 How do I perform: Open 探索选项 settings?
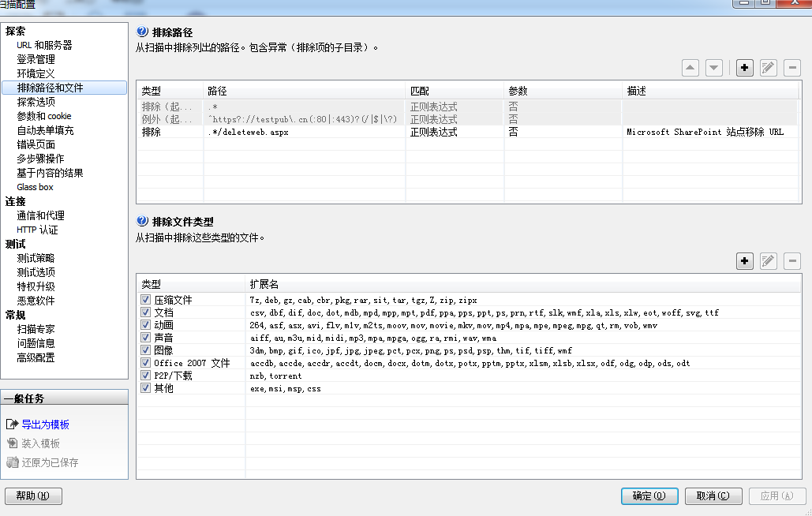pos(36,102)
